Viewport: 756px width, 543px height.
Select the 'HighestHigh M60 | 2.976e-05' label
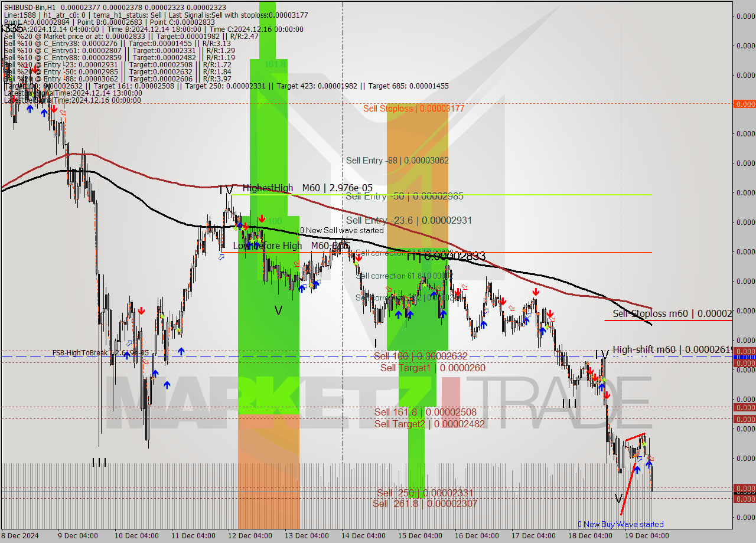pyautogui.click(x=307, y=188)
